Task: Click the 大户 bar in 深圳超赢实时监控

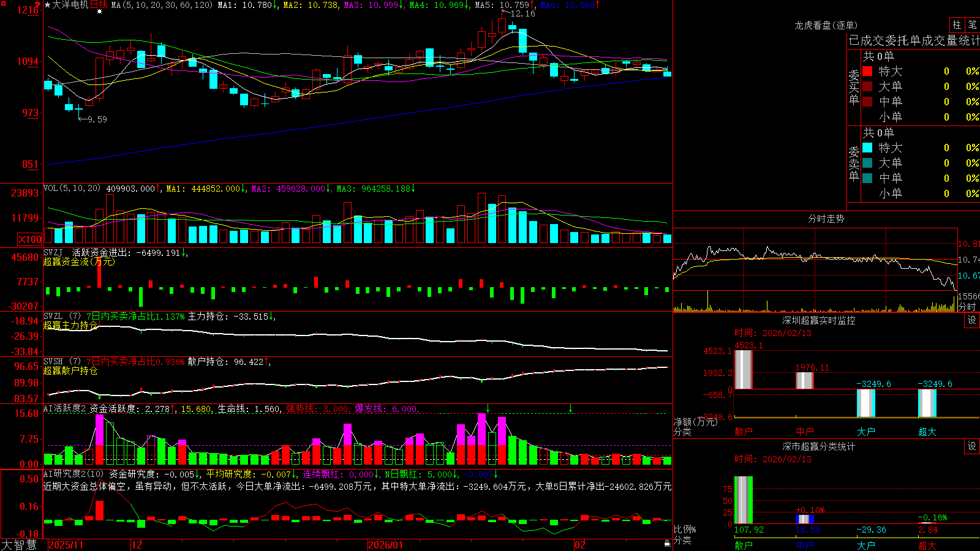Action: [x=865, y=403]
